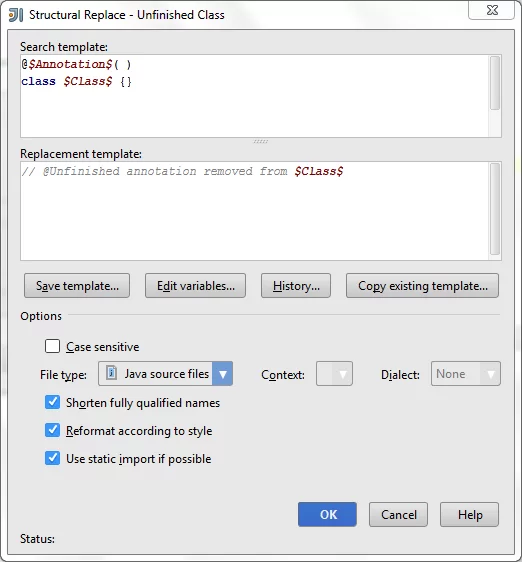Screen dimensions: 522x562
Task: Click the 'class' keyword in search template
Action: pyautogui.click(x=38, y=81)
